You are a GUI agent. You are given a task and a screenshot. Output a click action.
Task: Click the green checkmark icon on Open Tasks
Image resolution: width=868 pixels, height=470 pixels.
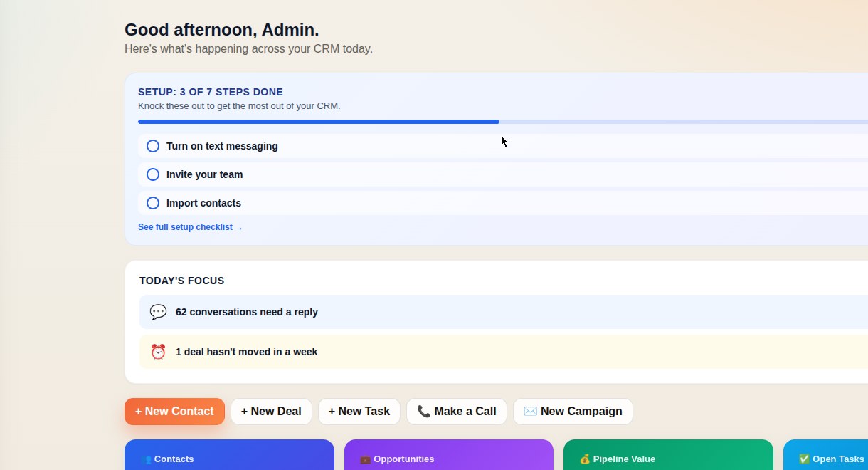coord(804,459)
